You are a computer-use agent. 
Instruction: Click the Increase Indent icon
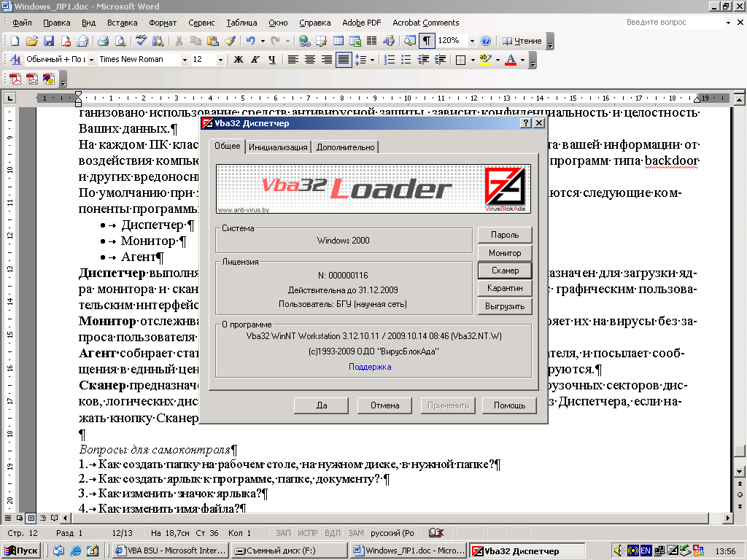click(x=440, y=60)
